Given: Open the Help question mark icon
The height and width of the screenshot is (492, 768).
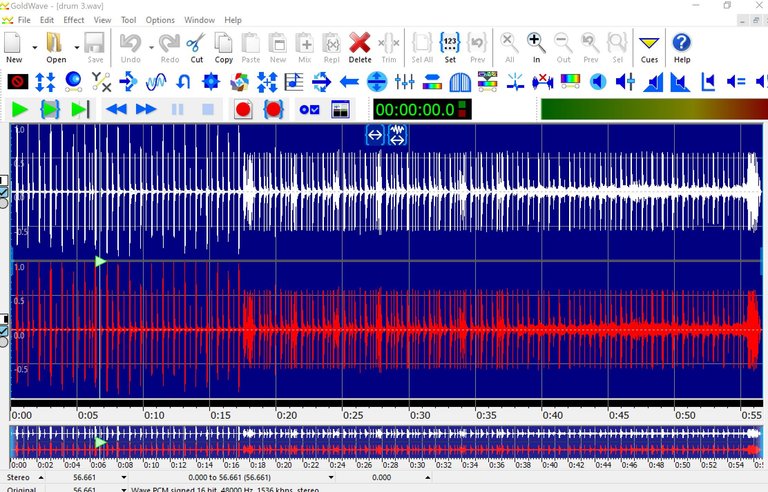Looking at the screenshot, I should coord(682,47).
